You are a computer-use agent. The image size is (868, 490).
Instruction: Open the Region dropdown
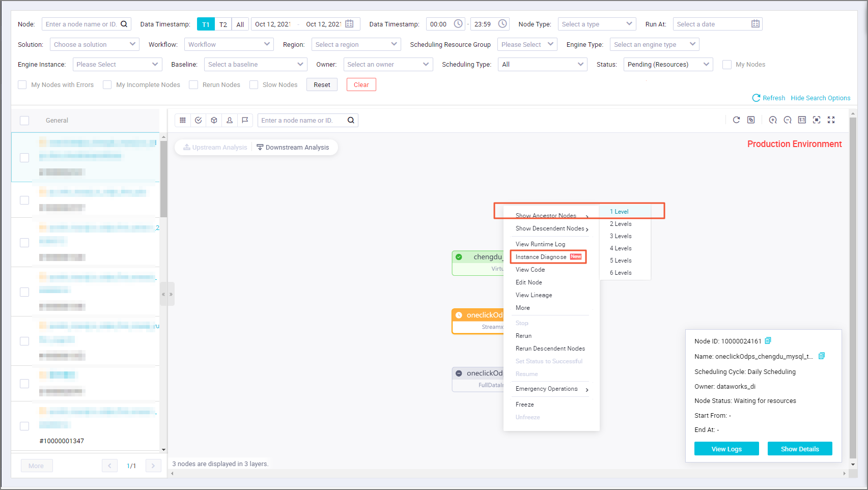pos(356,44)
